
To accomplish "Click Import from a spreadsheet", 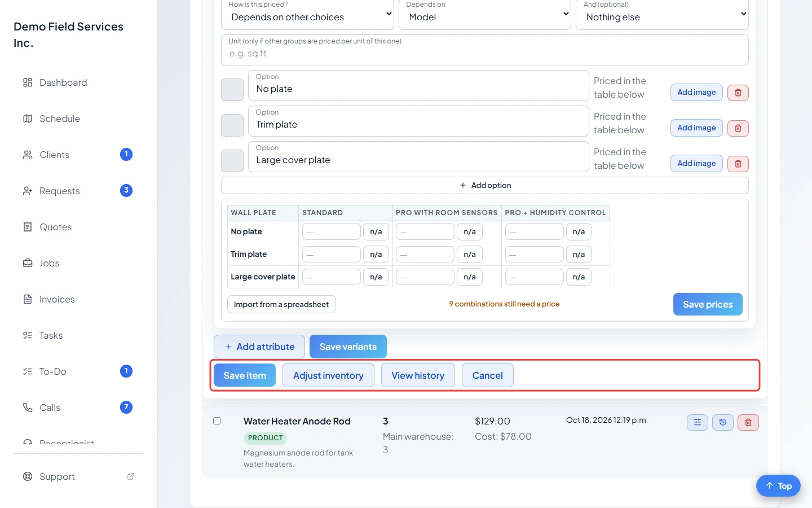I will pos(281,304).
